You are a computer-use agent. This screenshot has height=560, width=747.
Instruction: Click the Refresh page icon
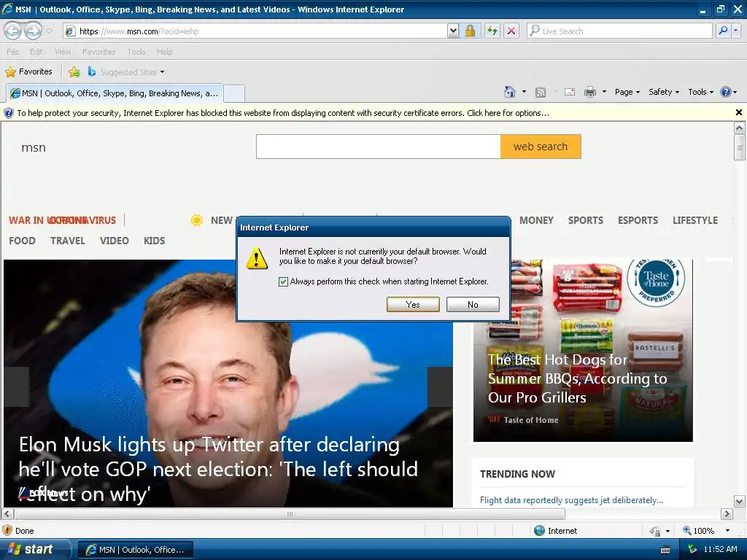pos(492,31)
